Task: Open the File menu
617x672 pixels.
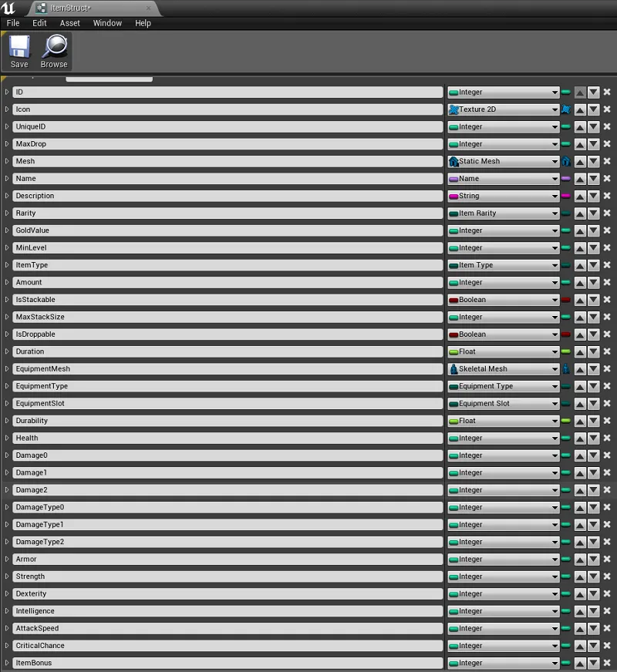Action: click(13, 23)
